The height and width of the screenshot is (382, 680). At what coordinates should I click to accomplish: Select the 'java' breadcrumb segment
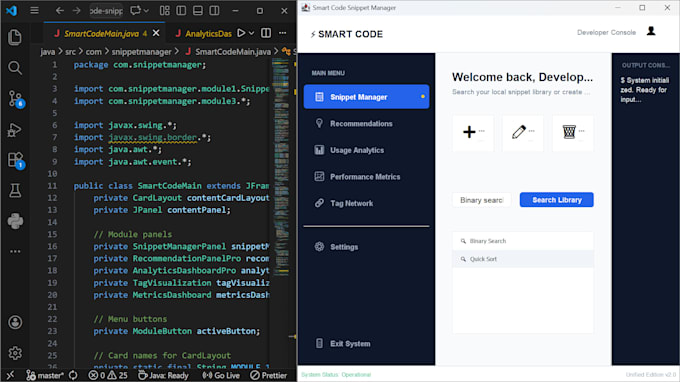48,52
